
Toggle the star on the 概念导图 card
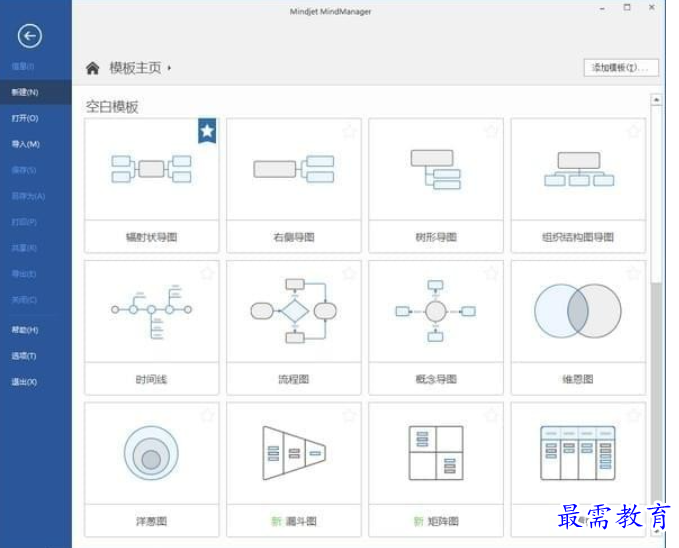click(x=491, y=273)
